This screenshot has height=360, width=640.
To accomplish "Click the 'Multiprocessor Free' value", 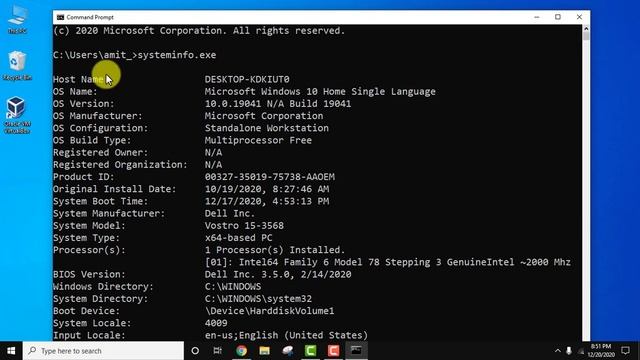I will click(x=258, y=140).
